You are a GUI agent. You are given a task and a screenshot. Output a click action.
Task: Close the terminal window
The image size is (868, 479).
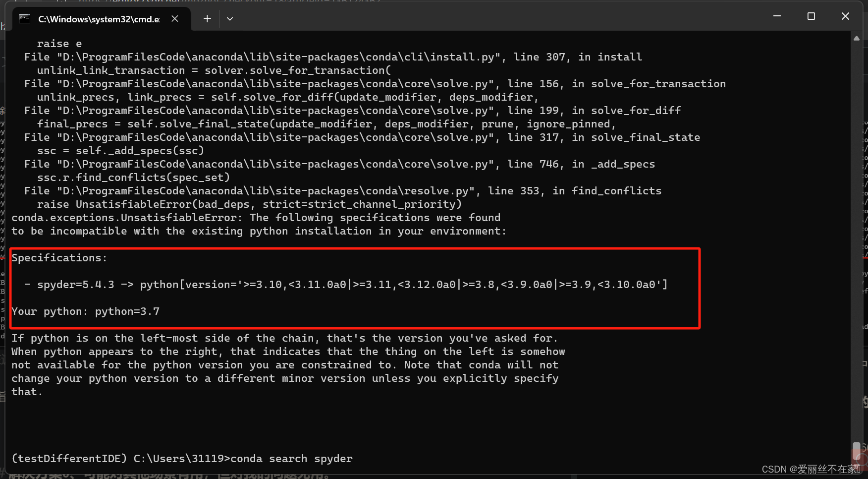click(x=845, y=16)
